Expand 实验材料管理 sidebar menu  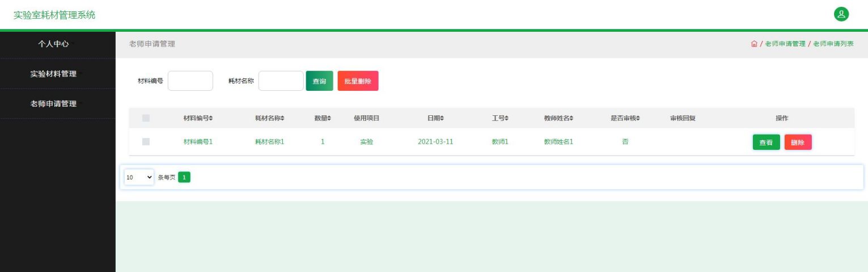tap(58, 74)
